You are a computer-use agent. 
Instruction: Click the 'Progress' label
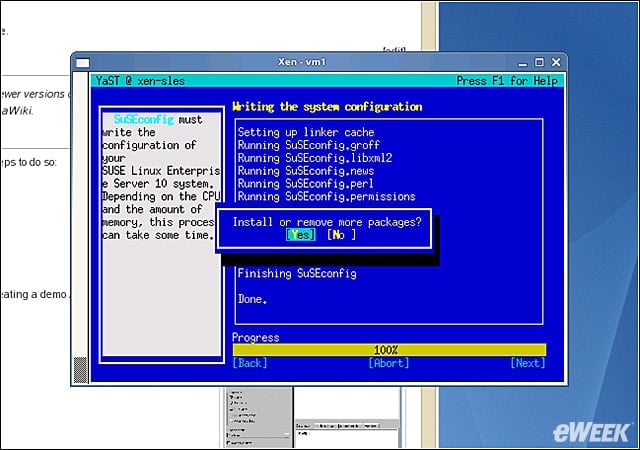(x=256, y=338)
